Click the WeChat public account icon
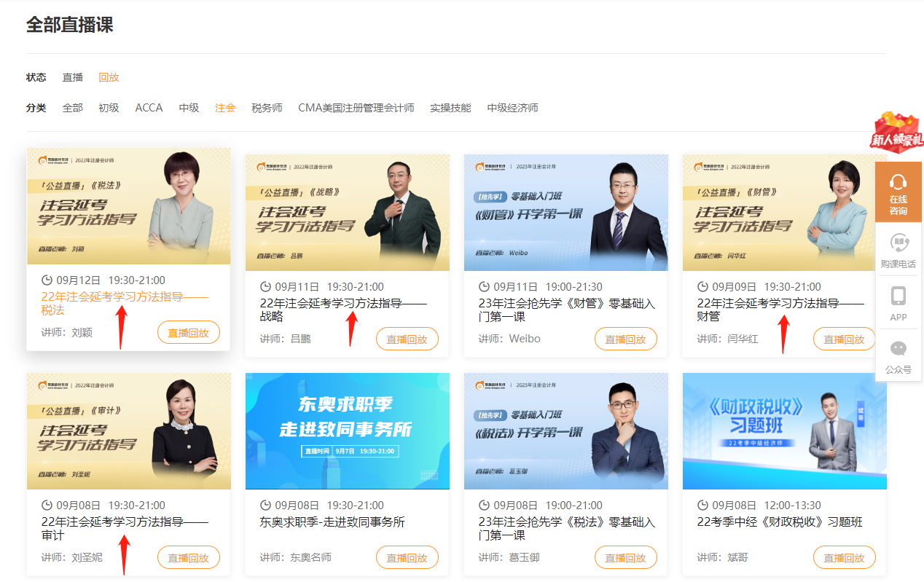 tap(898, 349)
